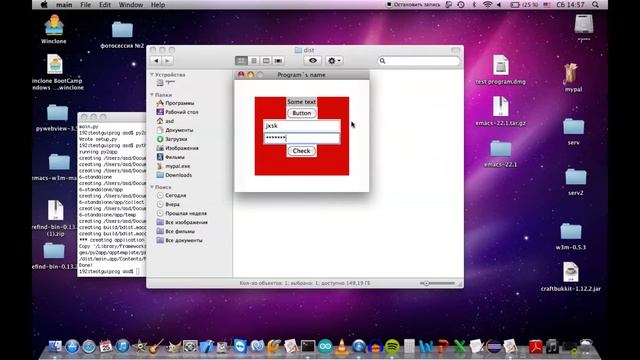The width and height of the screenshot is (640, 360).
Task: Open the Help menu
Action: coord(158,5)
